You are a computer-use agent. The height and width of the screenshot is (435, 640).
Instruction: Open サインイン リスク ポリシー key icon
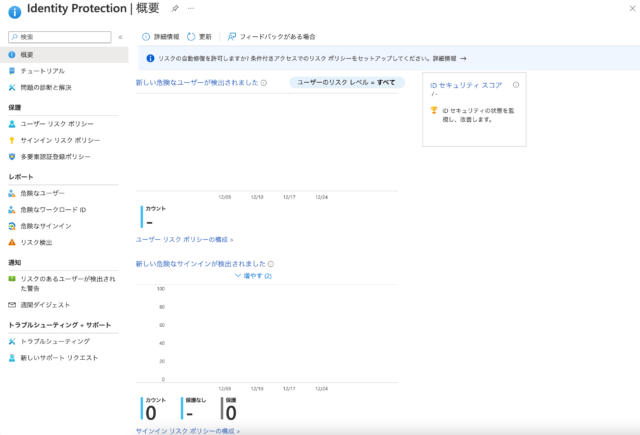point(12,140)
